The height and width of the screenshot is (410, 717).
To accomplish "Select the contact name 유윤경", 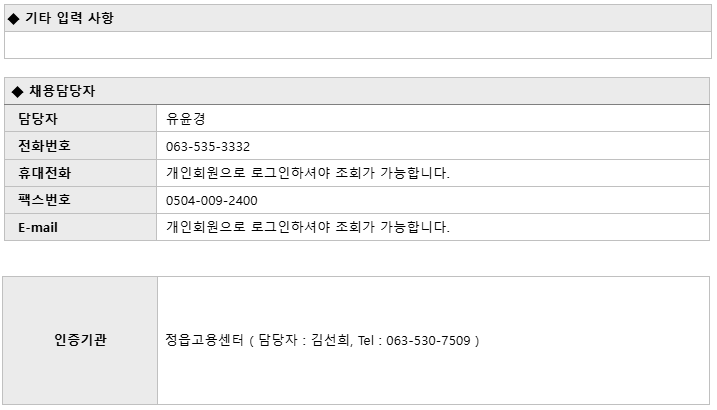I will [186, 119].
